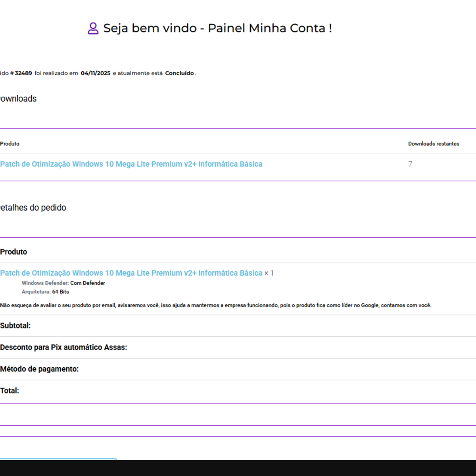Click the 'Windows Defender: Com Defender' attribute

coord(63,283)
